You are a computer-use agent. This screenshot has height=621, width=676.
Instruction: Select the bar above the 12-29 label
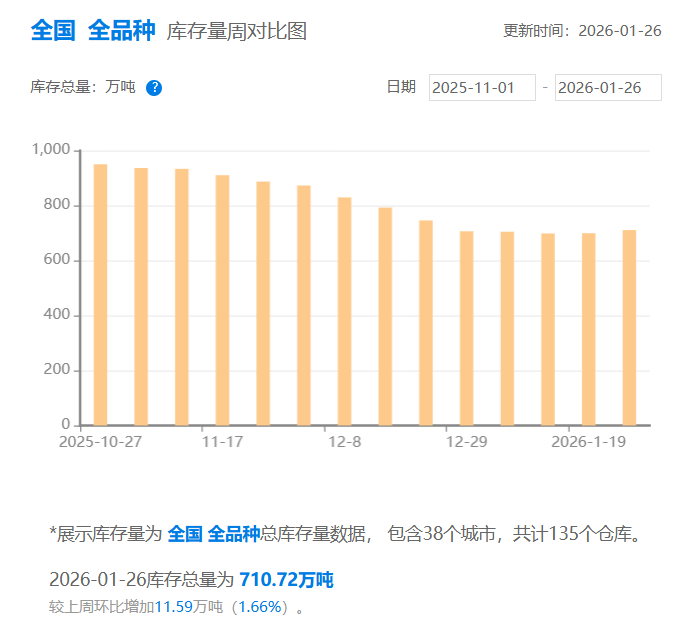click(466, 328)
